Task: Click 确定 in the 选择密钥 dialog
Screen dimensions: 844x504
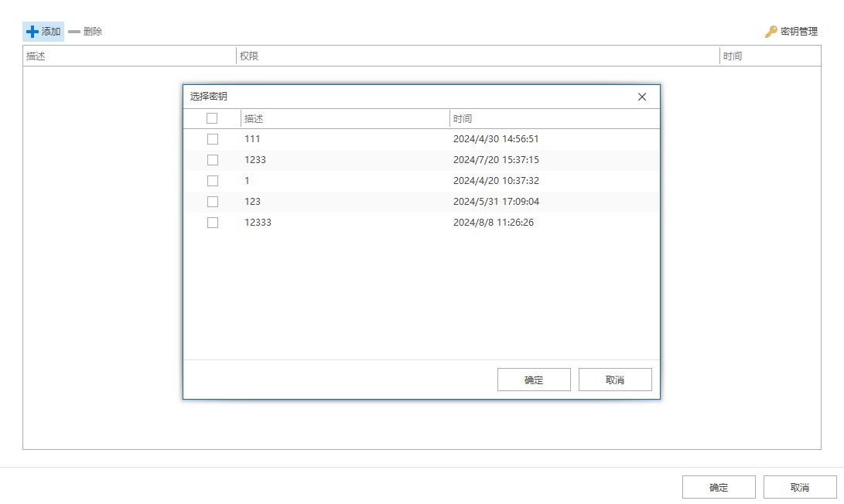Action: tap(534, 380)
